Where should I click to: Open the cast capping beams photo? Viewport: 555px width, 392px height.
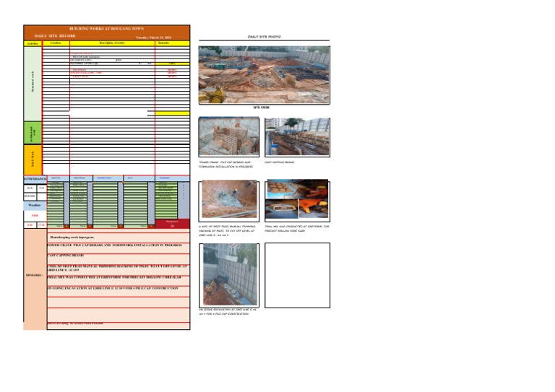[297, 137]
